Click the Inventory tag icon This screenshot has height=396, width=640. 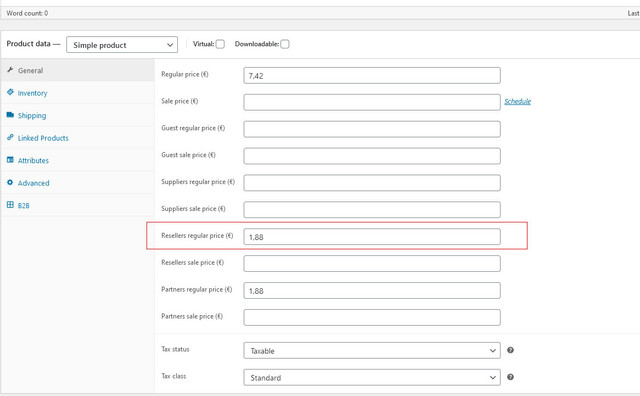(10, 92)
